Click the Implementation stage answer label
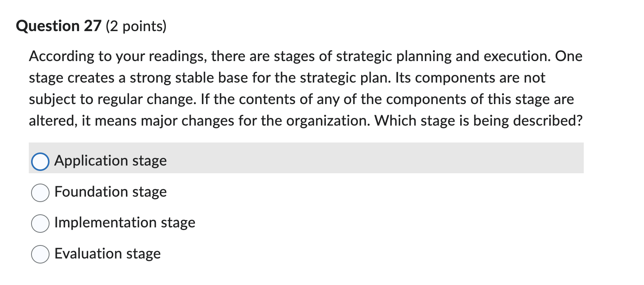 (125, 223)
